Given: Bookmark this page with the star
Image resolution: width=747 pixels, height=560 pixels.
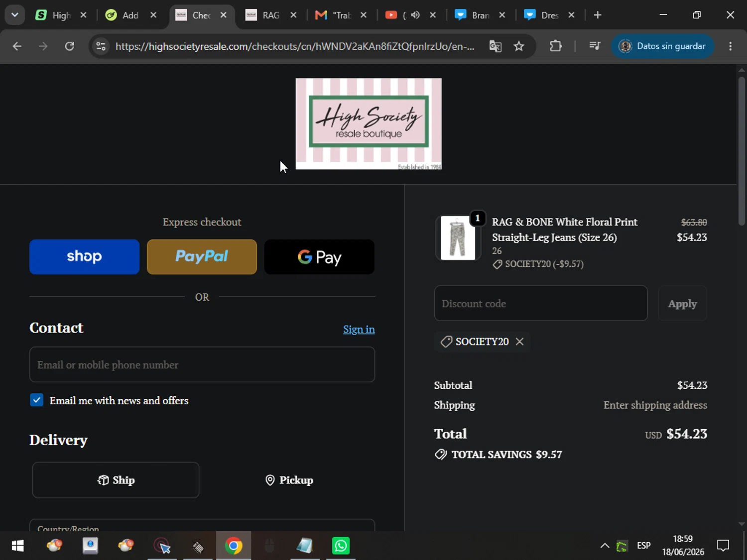Looking at the screenshot, I should click(519, 46).
